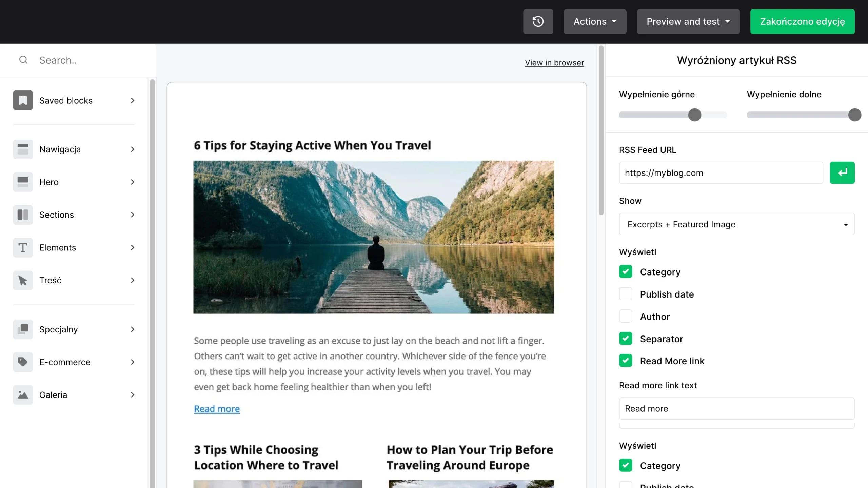This screenshot has height=488, width=868.
Task: Click the View in browser link
Action: (x=554, y=63)
